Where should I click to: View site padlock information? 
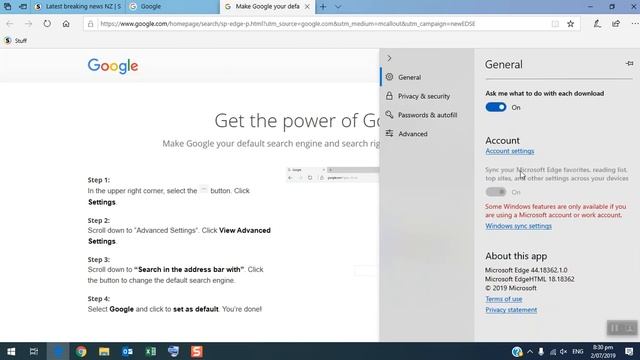(x=91, y=24)
